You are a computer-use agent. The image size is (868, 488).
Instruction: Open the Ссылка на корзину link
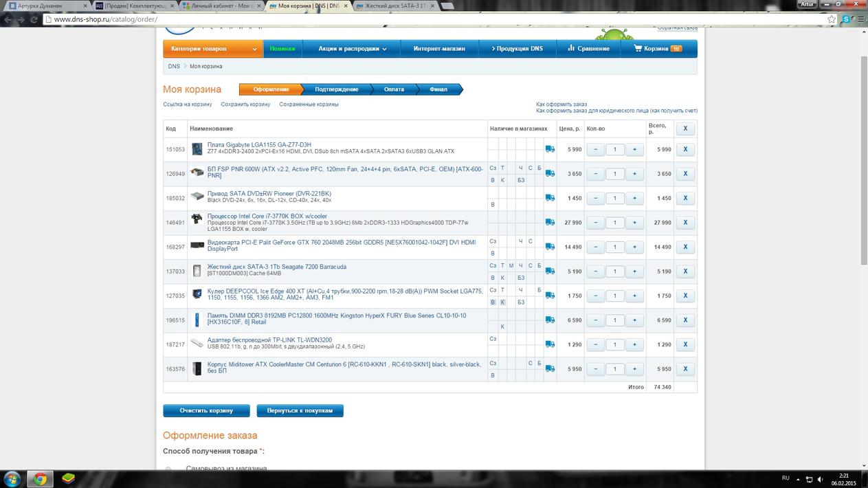coord(188,104)
